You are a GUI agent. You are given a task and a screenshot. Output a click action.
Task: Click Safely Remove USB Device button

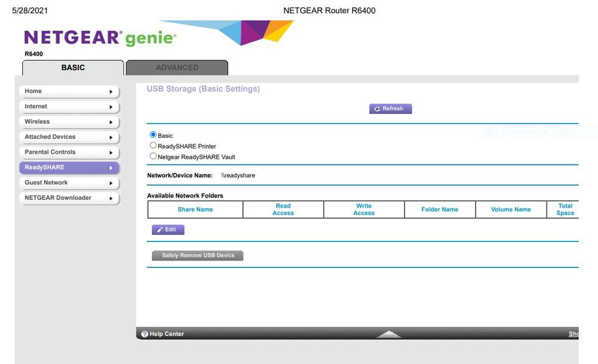click(198, 256)
